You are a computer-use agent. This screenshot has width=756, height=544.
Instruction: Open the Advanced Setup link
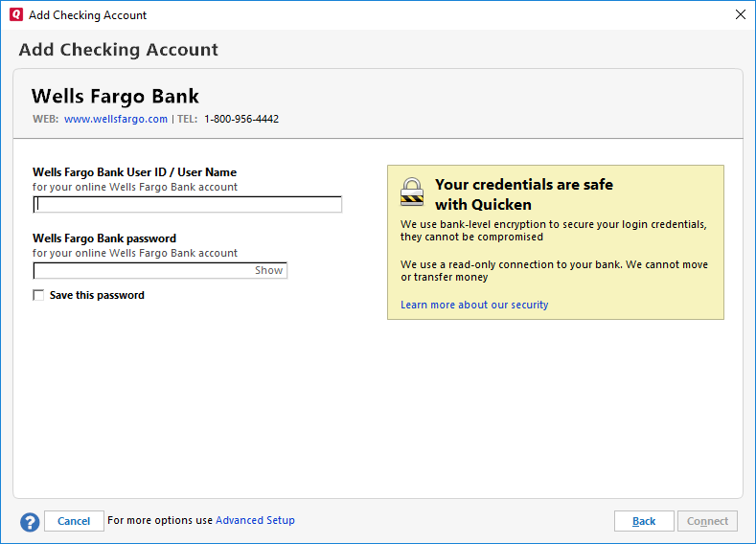[x=255, y=521]
